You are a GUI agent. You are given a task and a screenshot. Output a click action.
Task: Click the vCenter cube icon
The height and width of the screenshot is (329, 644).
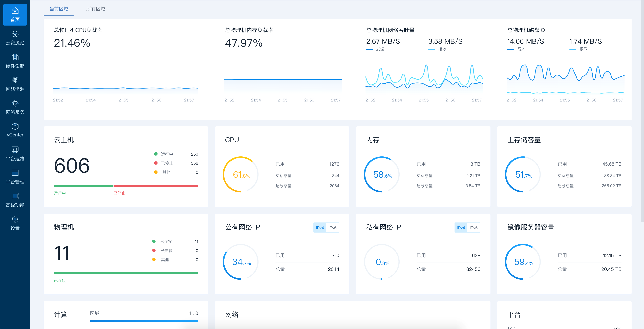15,127
